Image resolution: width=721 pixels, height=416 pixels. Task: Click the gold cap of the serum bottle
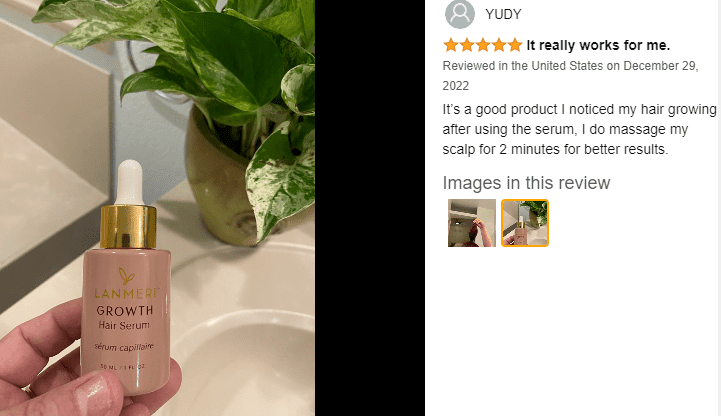[128, 227]
